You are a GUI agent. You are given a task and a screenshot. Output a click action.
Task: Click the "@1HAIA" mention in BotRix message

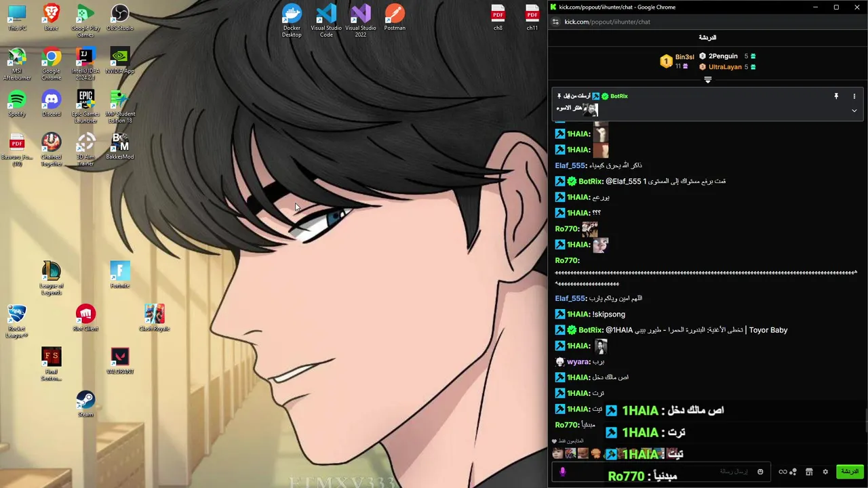pyautogui.click(x=618, y=330)
